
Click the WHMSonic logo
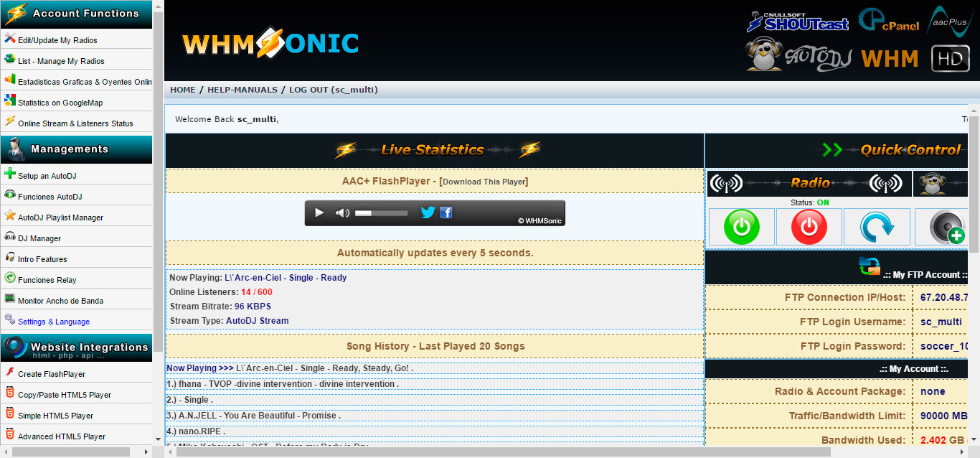(x=270, y=44)
